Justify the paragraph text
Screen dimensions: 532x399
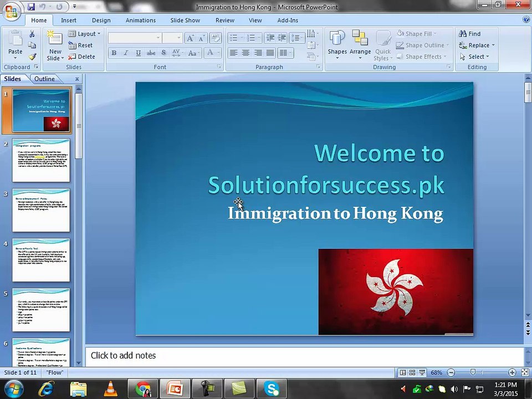(270, 53)
